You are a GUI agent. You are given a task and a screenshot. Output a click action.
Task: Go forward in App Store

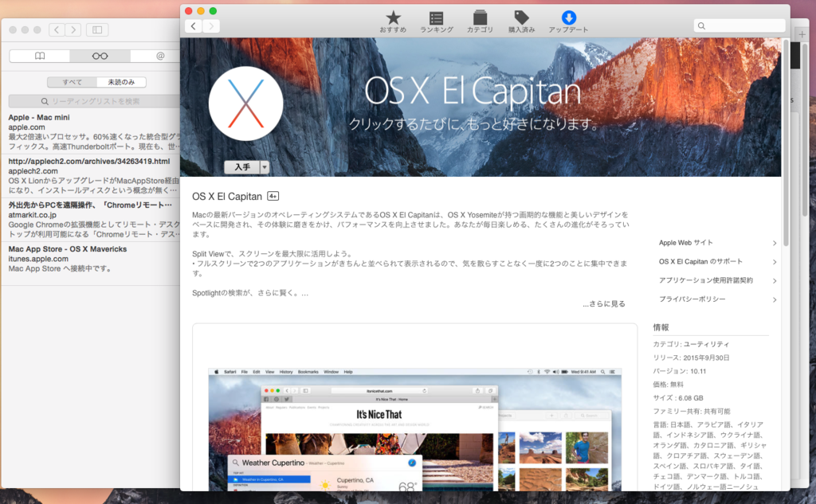pyautogui.click(x=210, y=26)
